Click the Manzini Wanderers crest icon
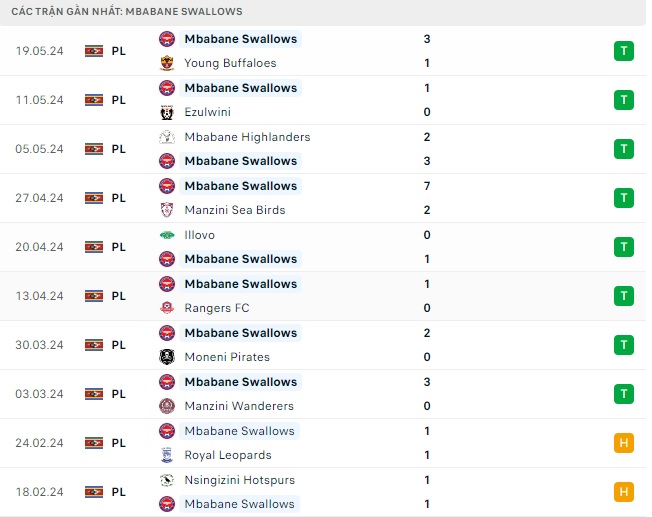Image resolution: width=652 pixels, height=517 pixels. (167, 406)
